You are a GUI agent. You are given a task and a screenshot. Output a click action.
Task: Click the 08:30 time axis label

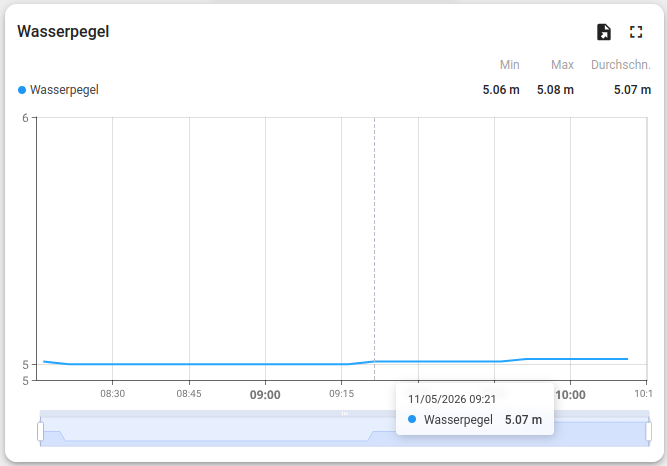point(113,394)
